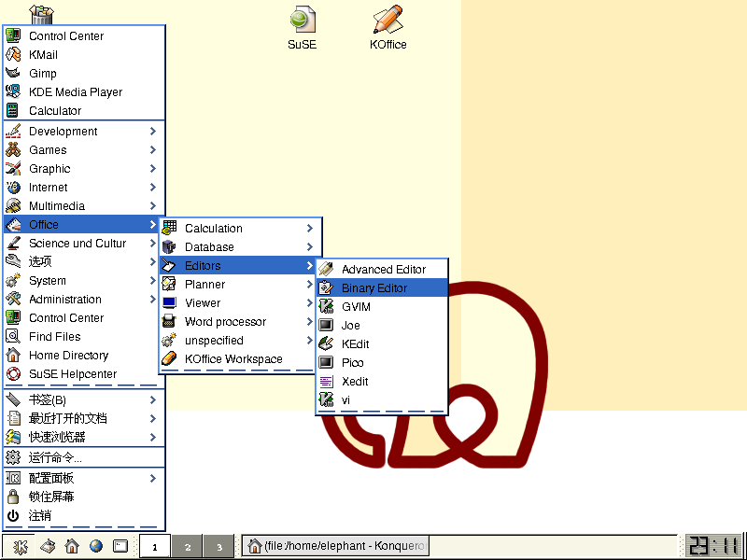Open 配置面板 configure panel entry
The image size is (747, 560).
point(84,478)
